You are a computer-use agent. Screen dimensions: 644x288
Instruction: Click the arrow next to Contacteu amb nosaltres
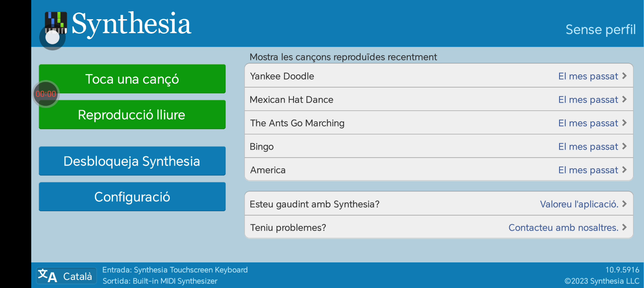click(x=624, y=228)
